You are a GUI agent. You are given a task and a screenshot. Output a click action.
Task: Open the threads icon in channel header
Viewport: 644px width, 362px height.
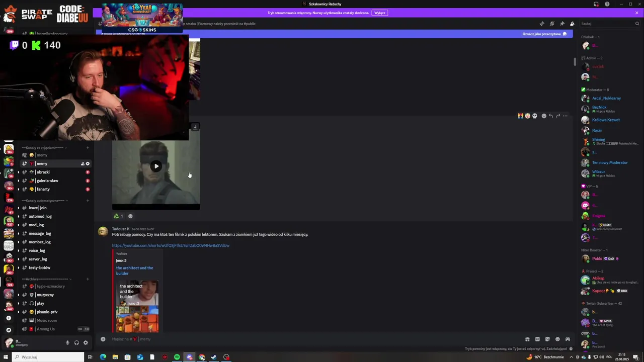(542, 24)
